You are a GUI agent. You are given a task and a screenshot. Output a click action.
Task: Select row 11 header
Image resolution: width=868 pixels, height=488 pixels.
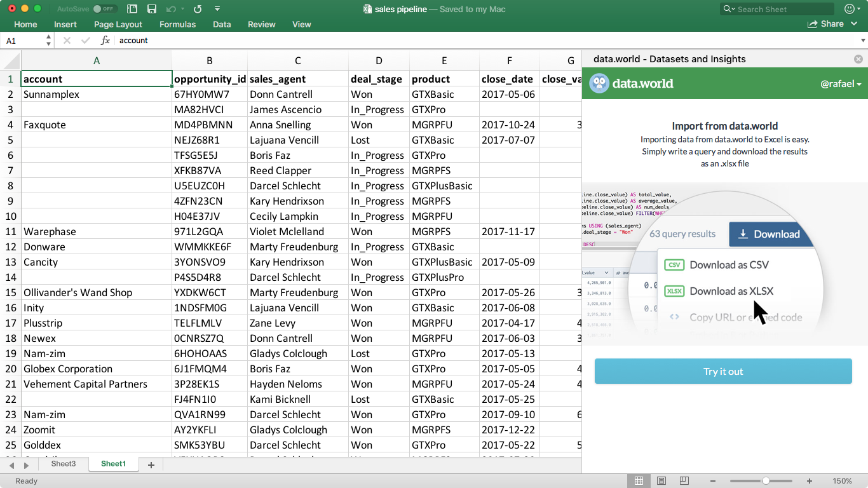11,231
